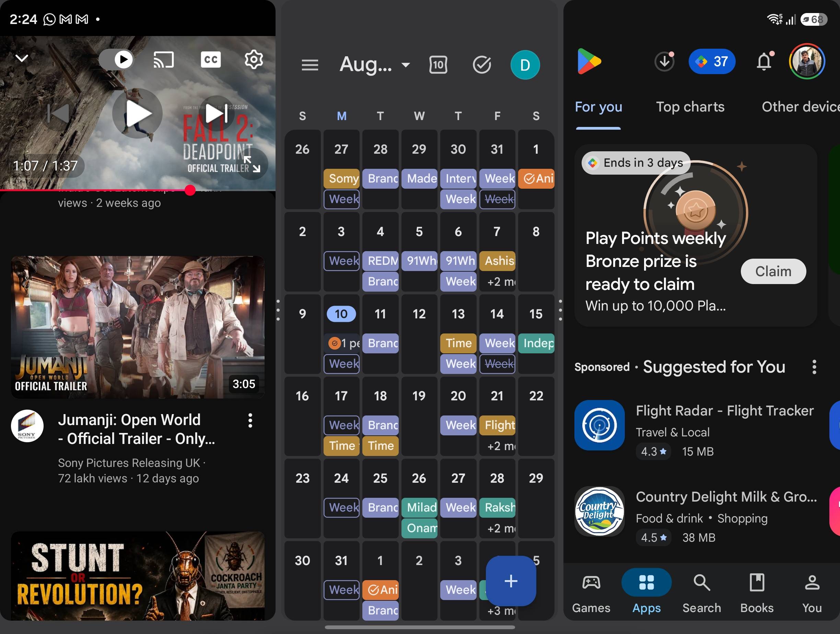Switch to the For you tab
The width and height of the screenshot is (840, 634).
tap(598, 107)
